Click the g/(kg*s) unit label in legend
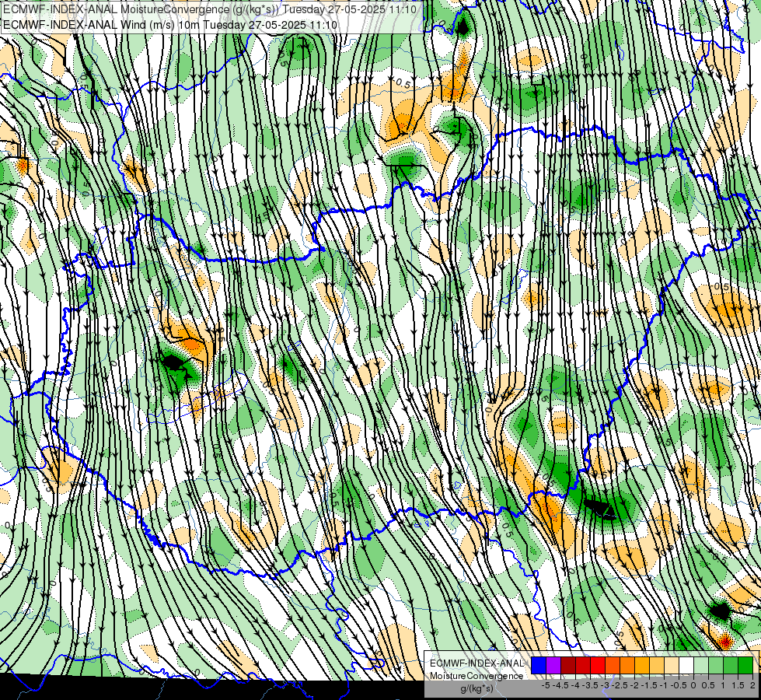This screenshot has width=761, height=700. 476,688
